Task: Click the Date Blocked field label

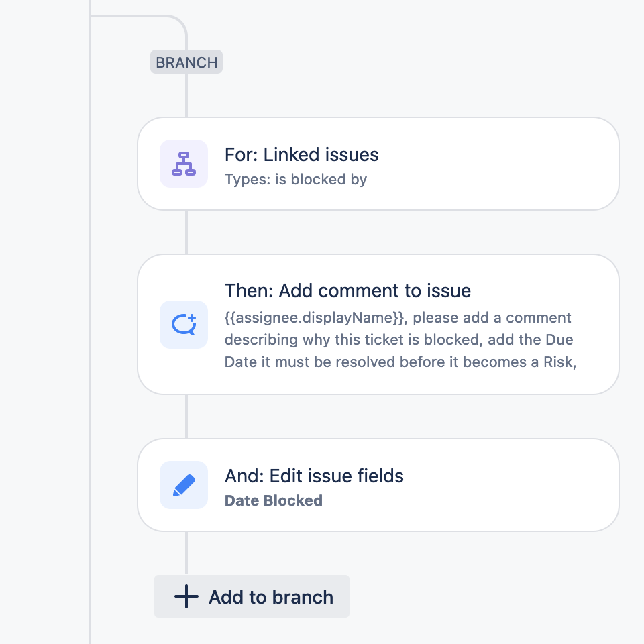Action: [x=273, y=500]
